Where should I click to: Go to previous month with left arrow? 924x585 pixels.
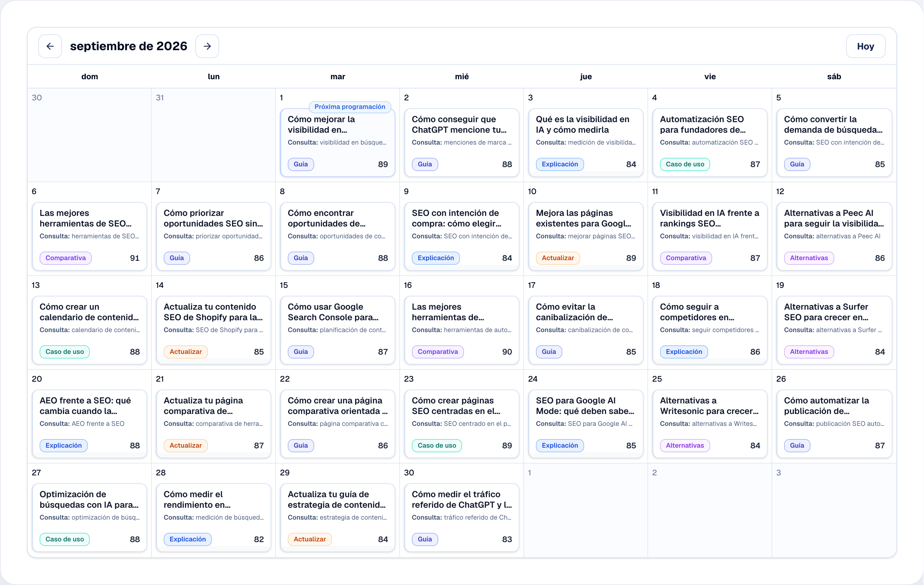click(50, 46)
